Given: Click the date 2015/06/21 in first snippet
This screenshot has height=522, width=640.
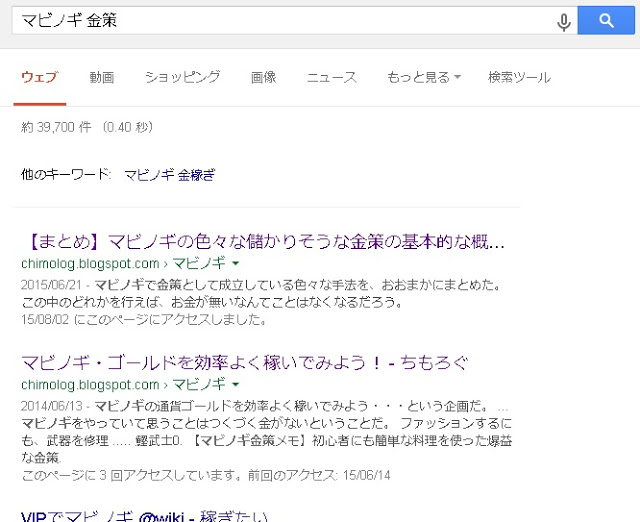Looking at the screenshot, I should (x=51, y=284).
